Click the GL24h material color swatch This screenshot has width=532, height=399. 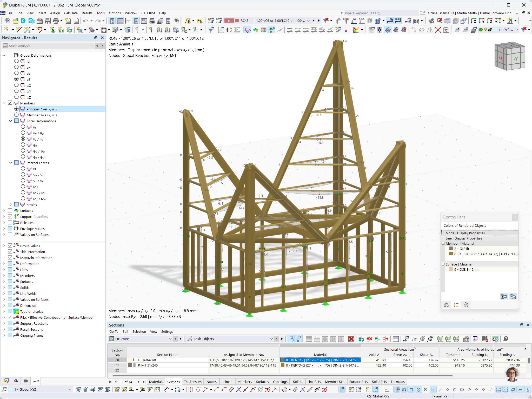coord(451,249)
